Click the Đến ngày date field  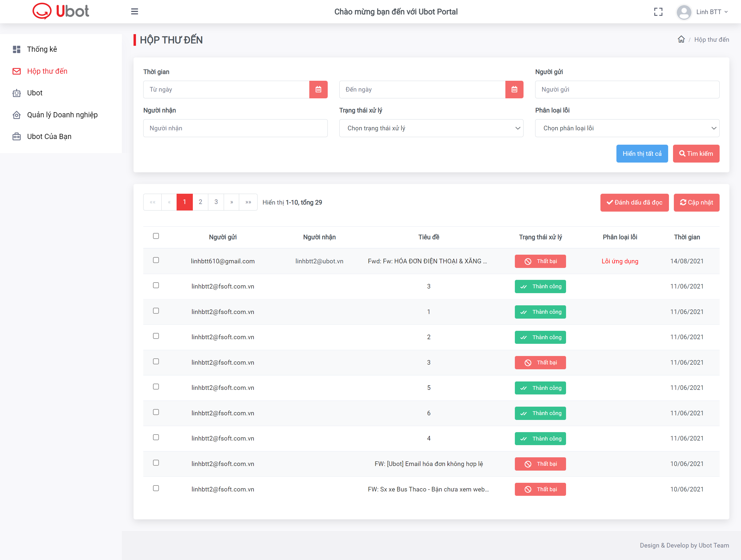422,89
